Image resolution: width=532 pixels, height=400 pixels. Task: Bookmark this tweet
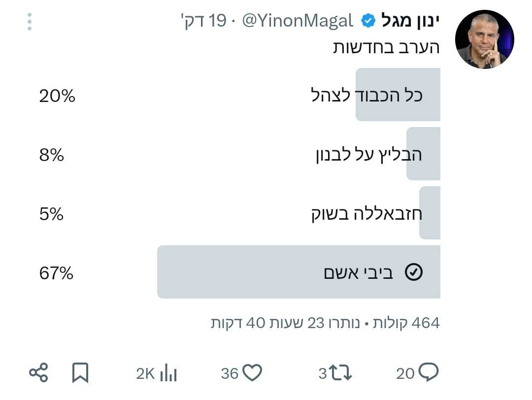[x=80, y=373]
